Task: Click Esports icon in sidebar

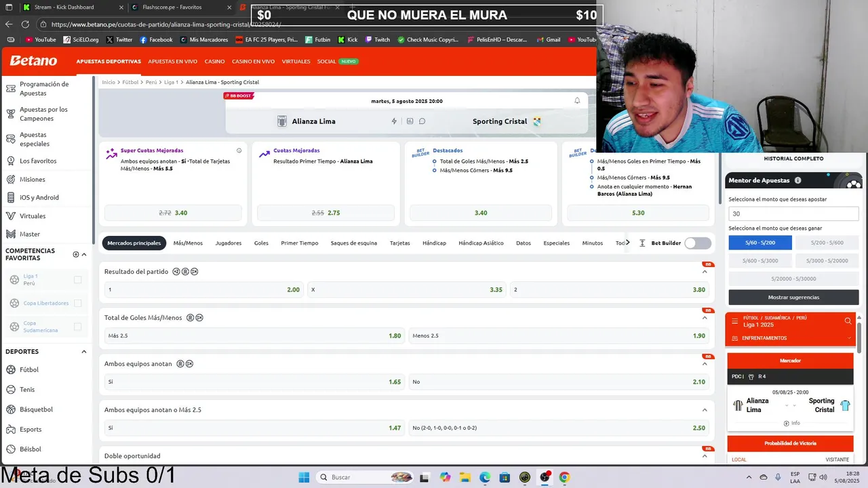Action: coord(11,429)
